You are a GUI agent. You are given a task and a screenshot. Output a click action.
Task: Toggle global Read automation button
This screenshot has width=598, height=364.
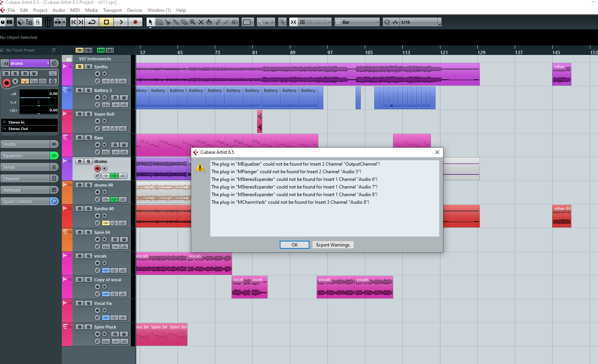pyautogui.click(x=101, y=50)
